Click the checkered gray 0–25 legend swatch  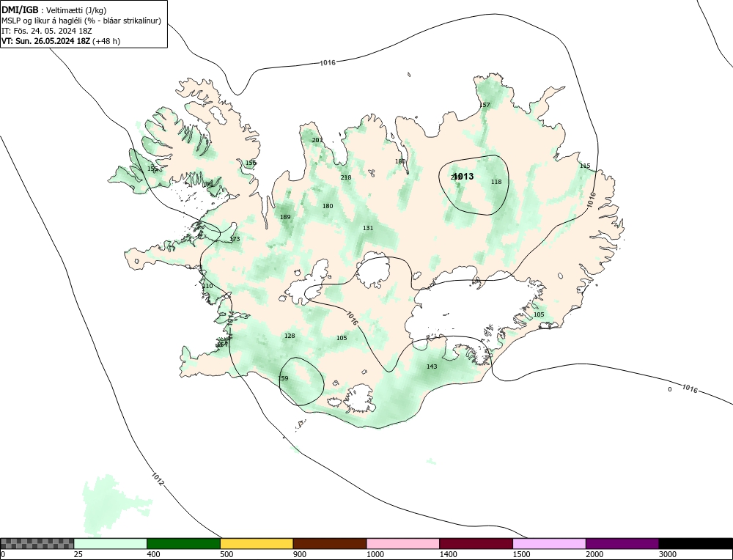click(37, 543)
